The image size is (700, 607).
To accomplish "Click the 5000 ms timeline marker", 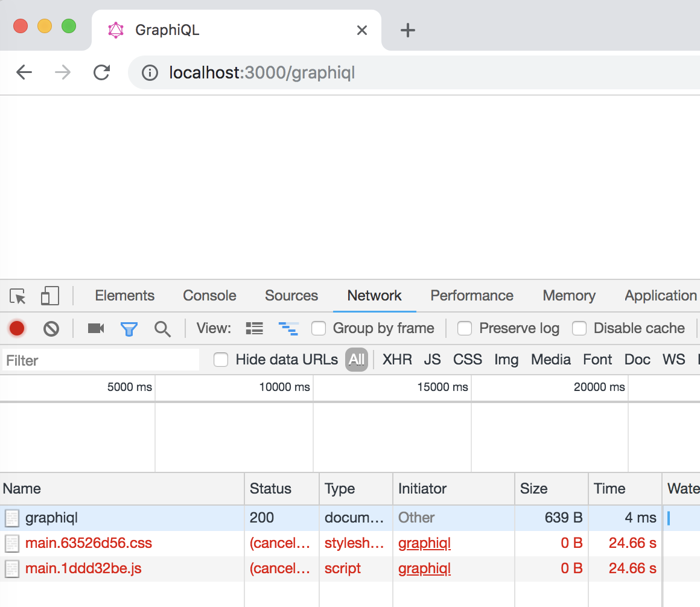I will (130, 387).
